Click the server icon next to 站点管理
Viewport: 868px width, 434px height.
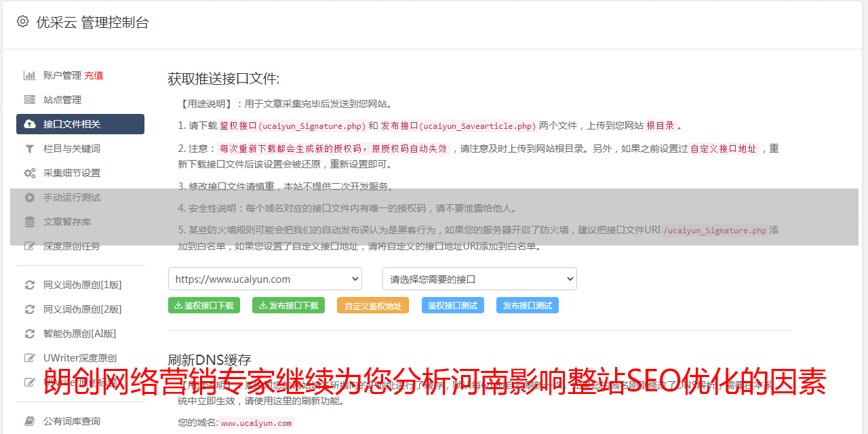[x=30, y=100]
